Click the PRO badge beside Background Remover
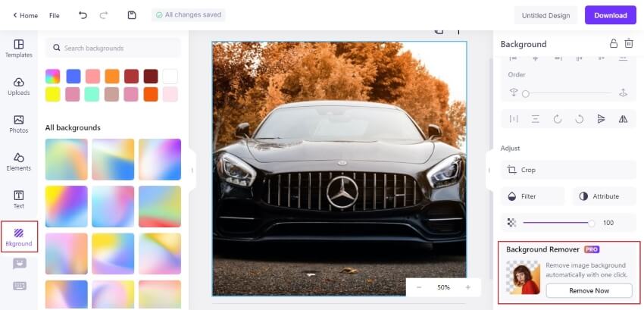Image resolution: width=644 pixels, height=310 pixels. (592, 249)
